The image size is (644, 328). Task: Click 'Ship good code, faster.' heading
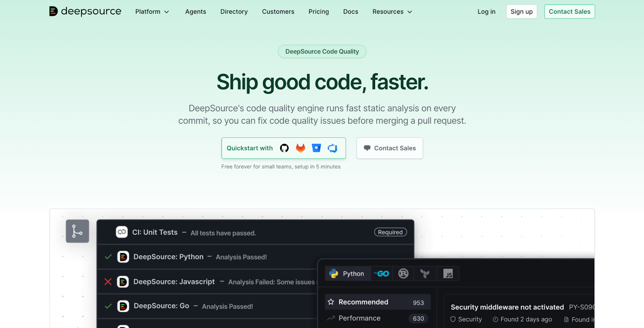pyautogui.click(x=322, y=82)
